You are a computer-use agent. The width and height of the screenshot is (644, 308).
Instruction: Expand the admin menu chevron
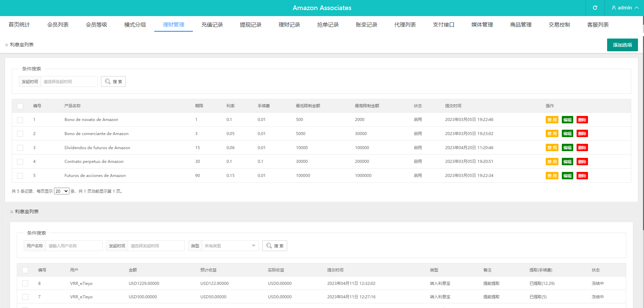(x=637, y=8)
